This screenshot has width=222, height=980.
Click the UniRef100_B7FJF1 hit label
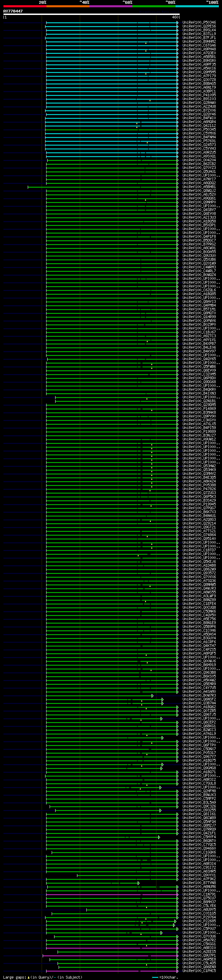[x=199, y=38]
